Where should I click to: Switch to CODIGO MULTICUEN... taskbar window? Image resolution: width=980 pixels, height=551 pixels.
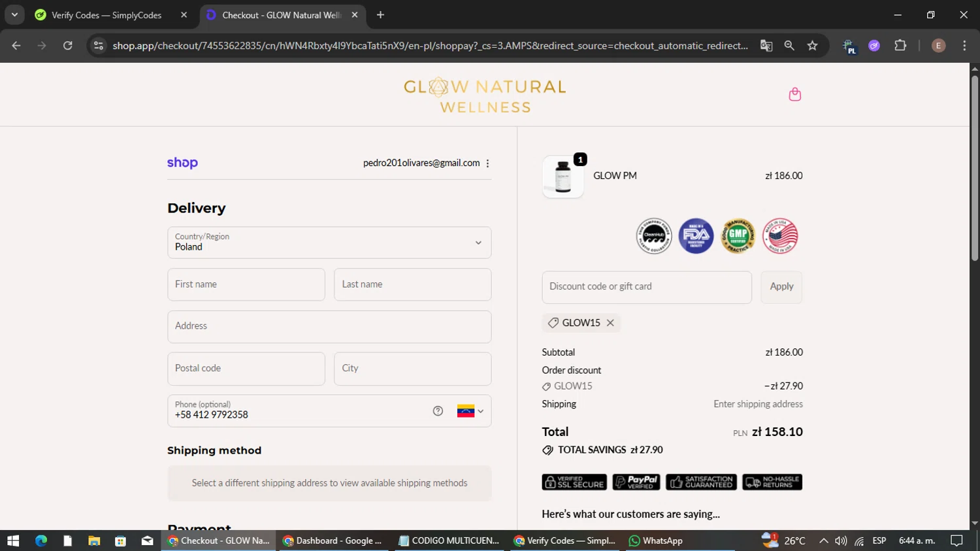[x=449, y=541]
